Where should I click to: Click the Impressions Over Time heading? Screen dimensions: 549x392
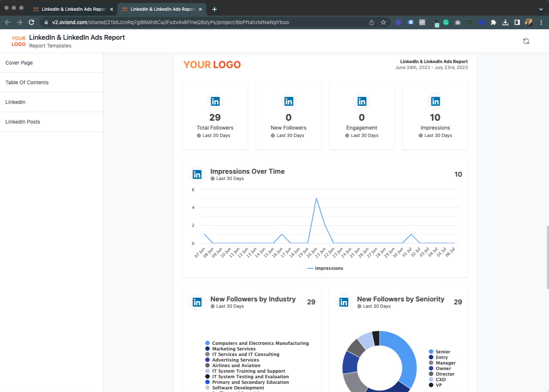click(x=247, y=171)
